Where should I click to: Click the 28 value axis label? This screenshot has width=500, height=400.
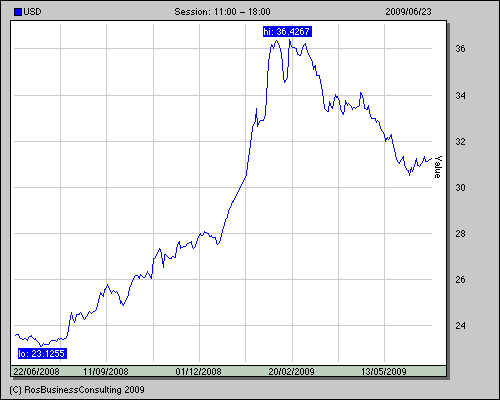[x=460, y=234]
